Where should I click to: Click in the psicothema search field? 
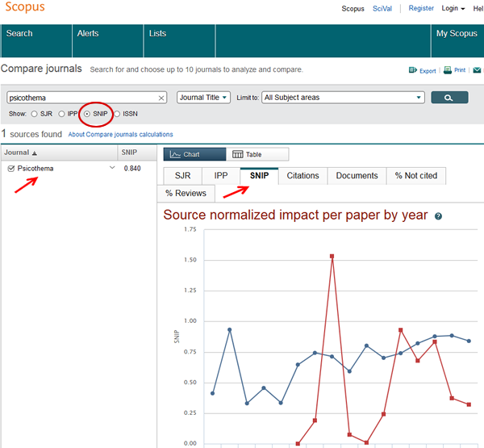81,98
